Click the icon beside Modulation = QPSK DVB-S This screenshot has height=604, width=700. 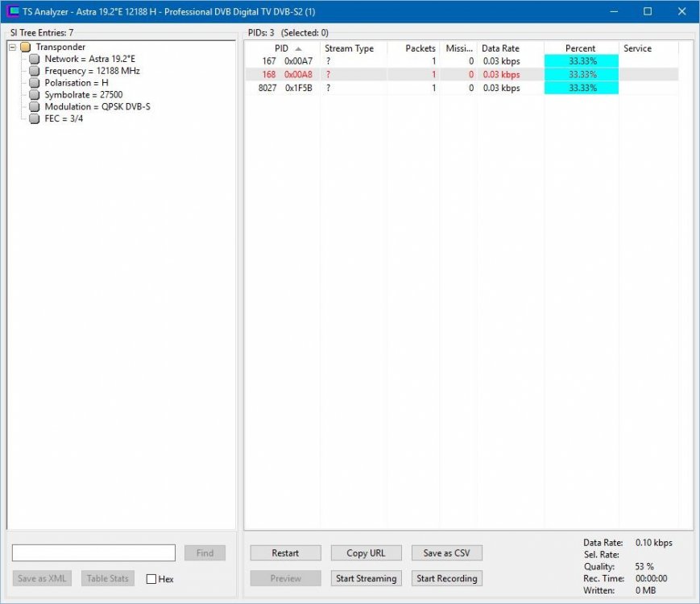click(x=35, y=106)
